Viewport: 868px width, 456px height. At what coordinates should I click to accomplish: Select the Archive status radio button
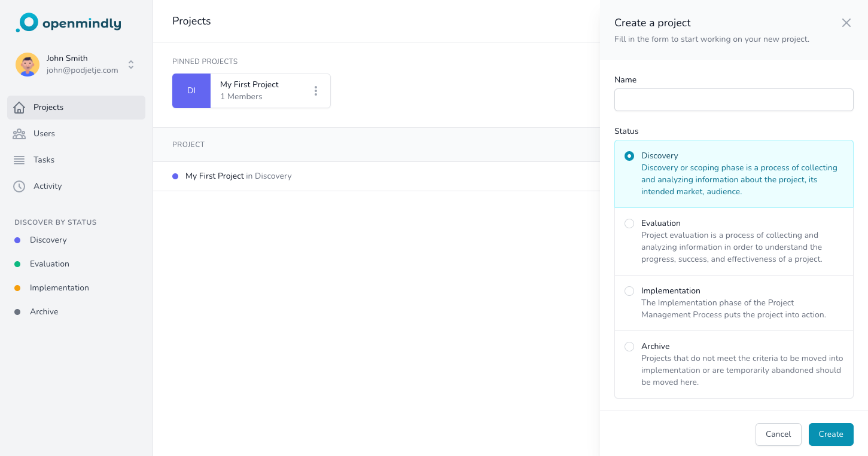pyautogui.click(x=629, y=347)
